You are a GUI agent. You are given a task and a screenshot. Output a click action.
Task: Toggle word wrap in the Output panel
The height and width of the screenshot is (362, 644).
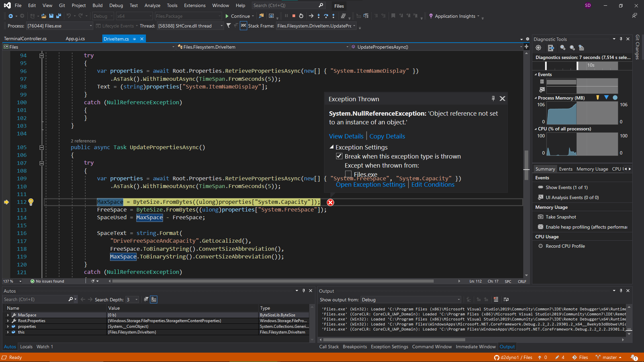tap(506, 299)
